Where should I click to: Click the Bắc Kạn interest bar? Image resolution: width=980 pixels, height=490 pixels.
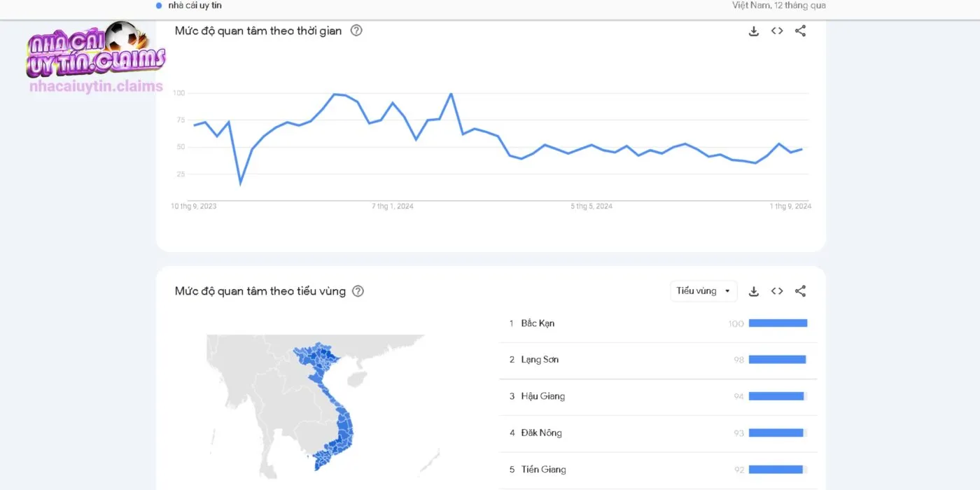click(x=778, y=323)
